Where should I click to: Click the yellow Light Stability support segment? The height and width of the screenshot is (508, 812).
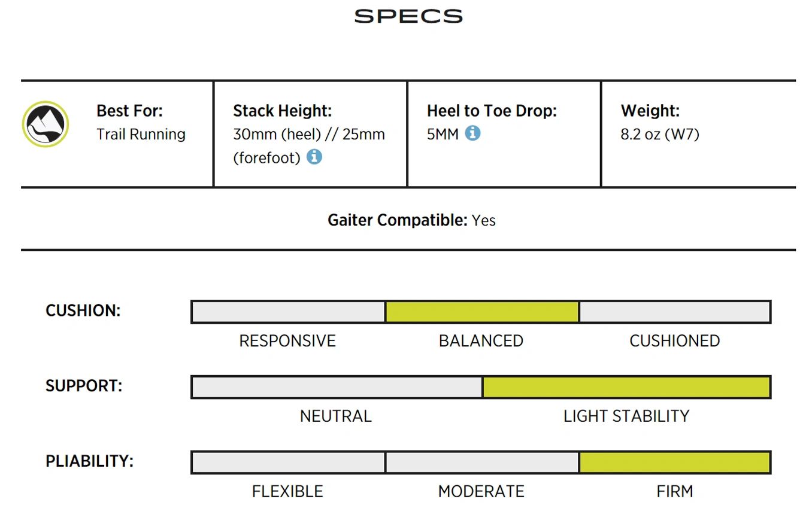626,387
